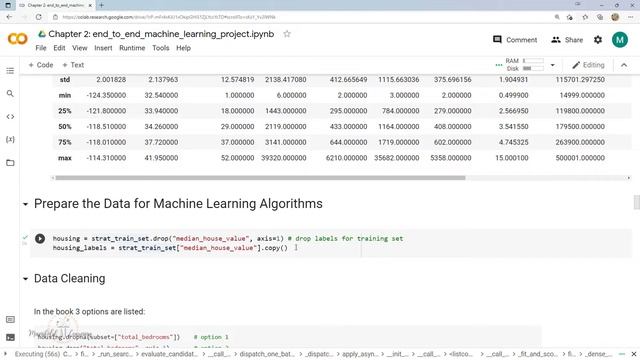The height and width of the screenshot is (360, 640).
Task: Click the 75% row value 4.745325
Action: coord(513,142)
